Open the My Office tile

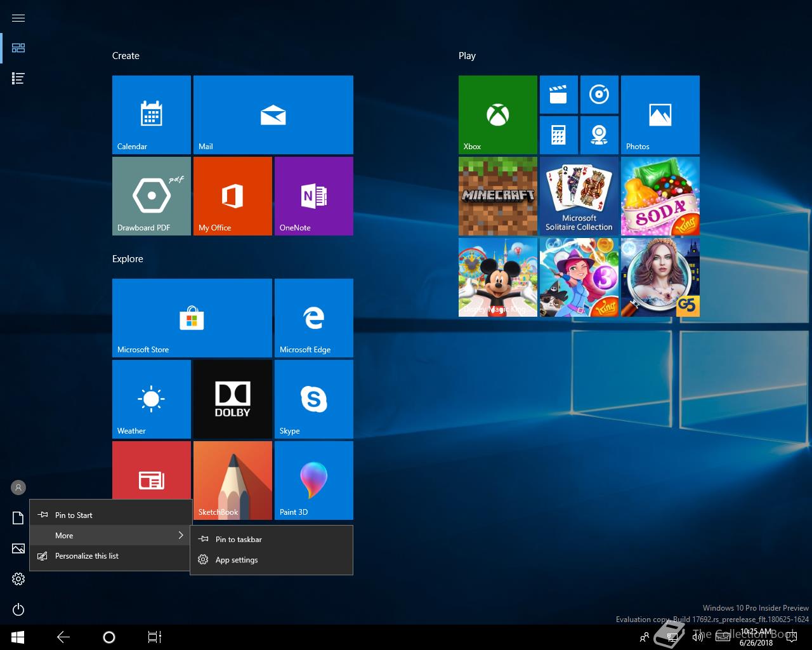coord(233,196)
